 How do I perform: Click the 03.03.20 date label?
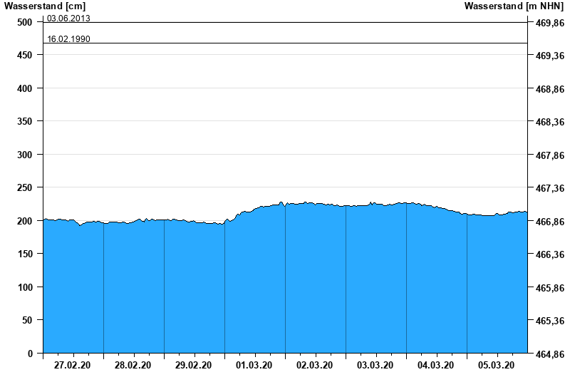pyautogui.click(x=375, y=366)
